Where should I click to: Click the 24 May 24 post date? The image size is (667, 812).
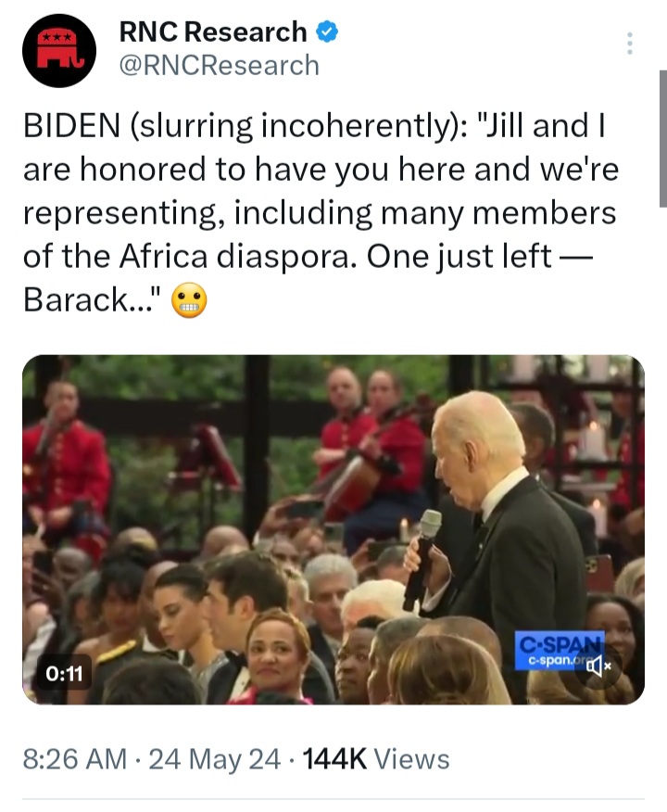point(214,760)
